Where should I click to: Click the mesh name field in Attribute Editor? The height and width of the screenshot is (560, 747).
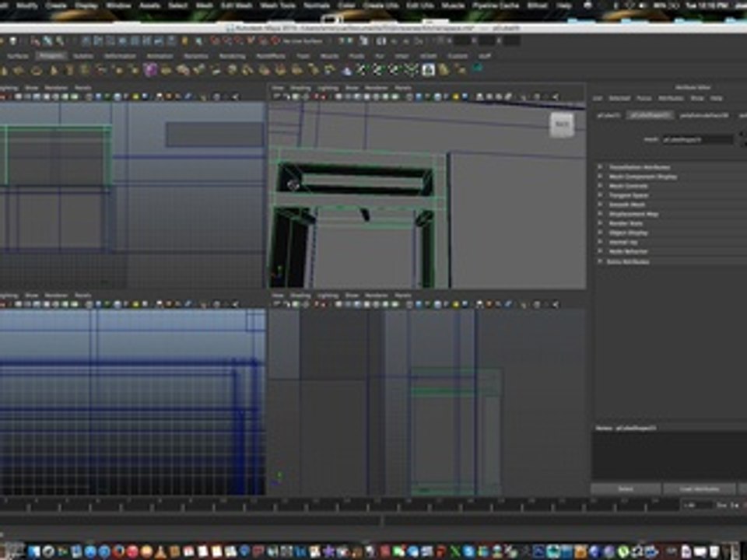tap(698, 140)
